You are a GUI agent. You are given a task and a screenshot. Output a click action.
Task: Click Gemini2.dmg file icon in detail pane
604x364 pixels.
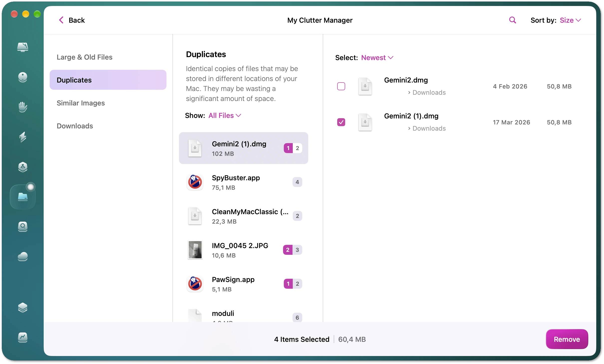coord(365,86)
